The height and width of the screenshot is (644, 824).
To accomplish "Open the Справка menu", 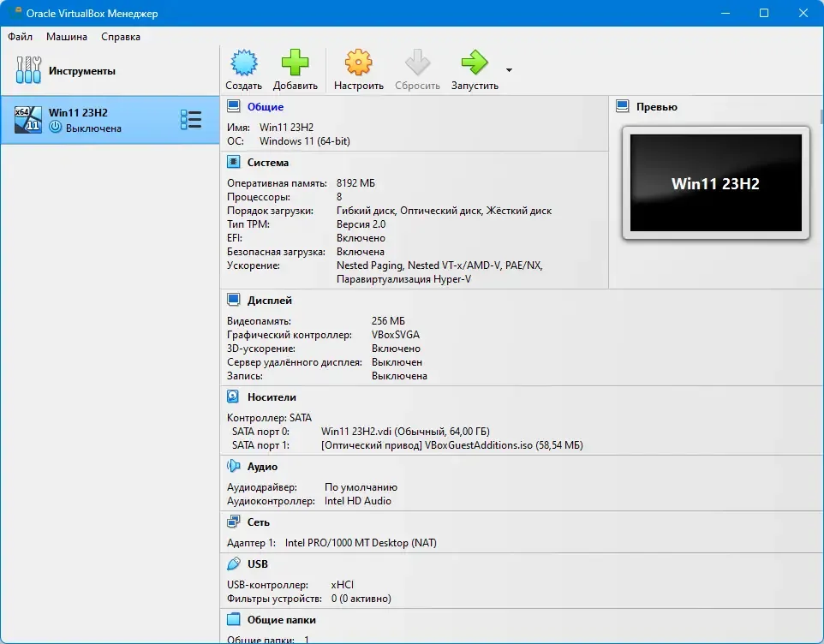I will (120, 37).
